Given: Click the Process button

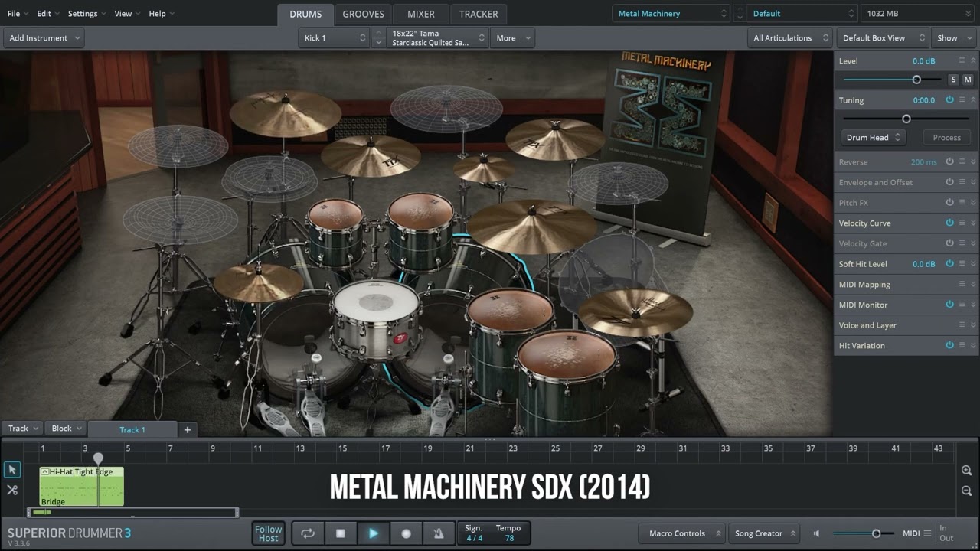Looking at the screenshot, I should 946,138.
